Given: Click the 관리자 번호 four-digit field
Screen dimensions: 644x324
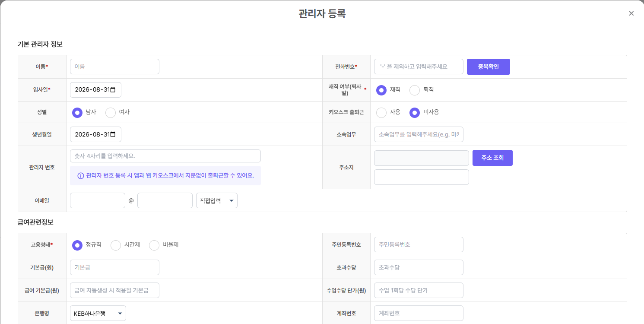Looking at the screenshot, I should click(165, 156).
